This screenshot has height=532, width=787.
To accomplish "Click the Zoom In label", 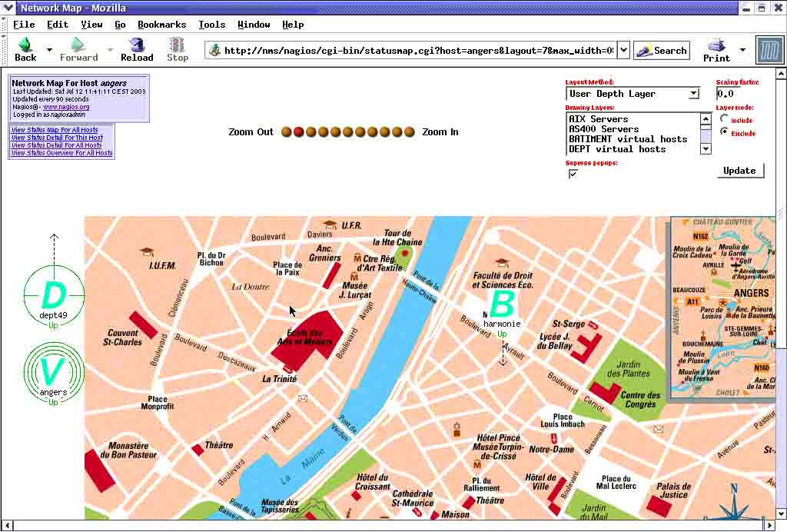I will pos(440,132).
